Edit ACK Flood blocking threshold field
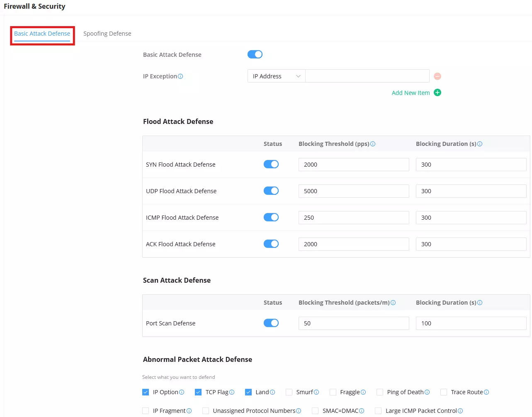 (x=354, y=244)
